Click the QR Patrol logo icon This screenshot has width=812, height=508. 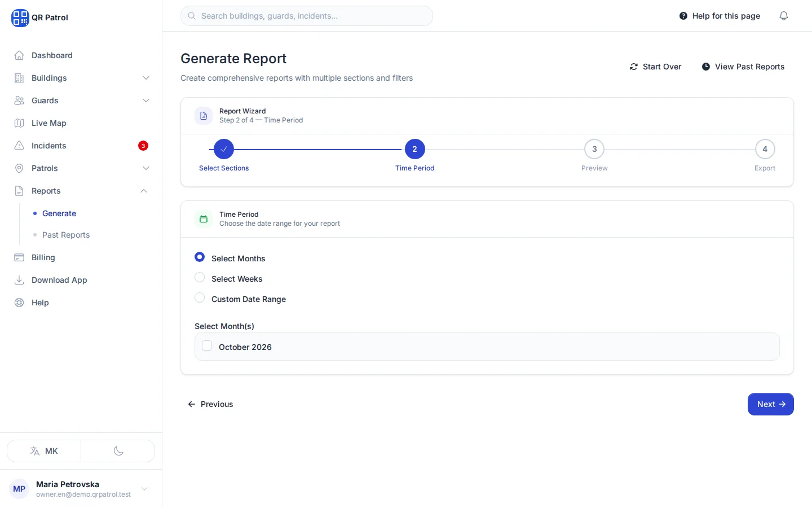click(x=20, y=17)
